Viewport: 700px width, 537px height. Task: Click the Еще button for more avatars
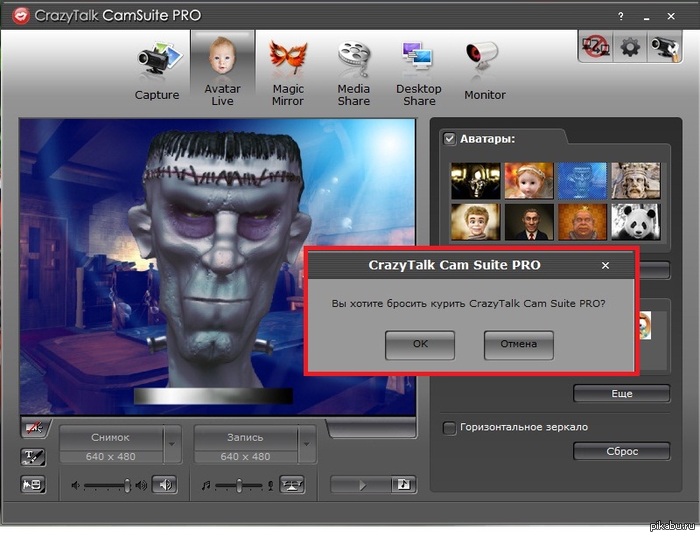click(621, 393)
